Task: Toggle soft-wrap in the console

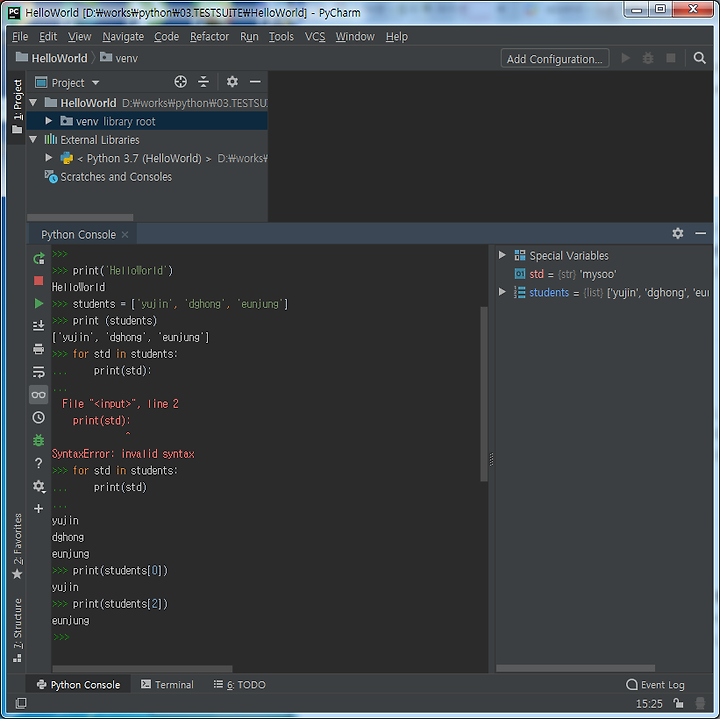Action: [39, 371]
